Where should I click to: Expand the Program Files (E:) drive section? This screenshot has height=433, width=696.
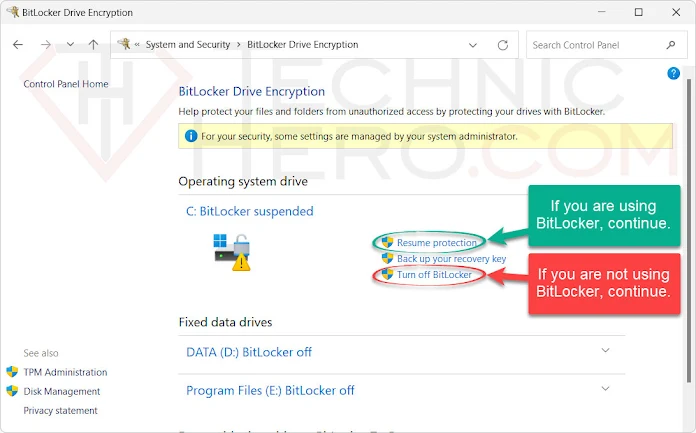pos(604,389)
